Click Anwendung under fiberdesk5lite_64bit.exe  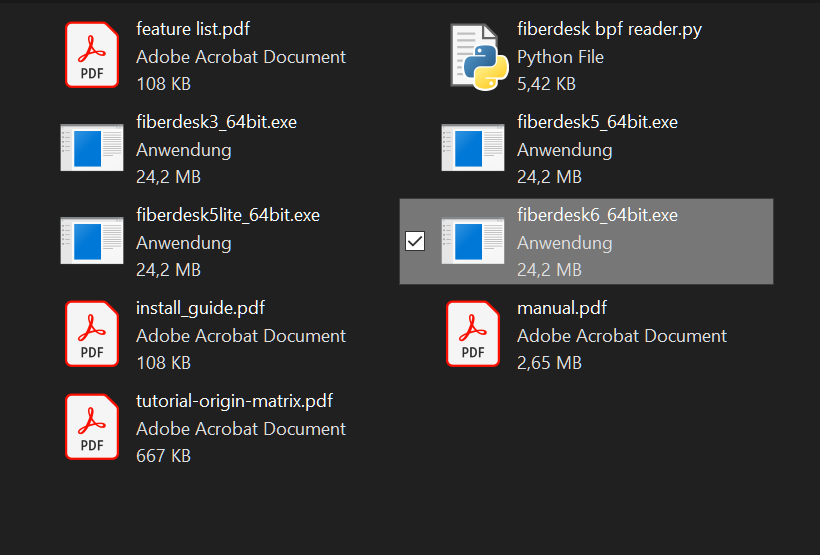point(184,243)
